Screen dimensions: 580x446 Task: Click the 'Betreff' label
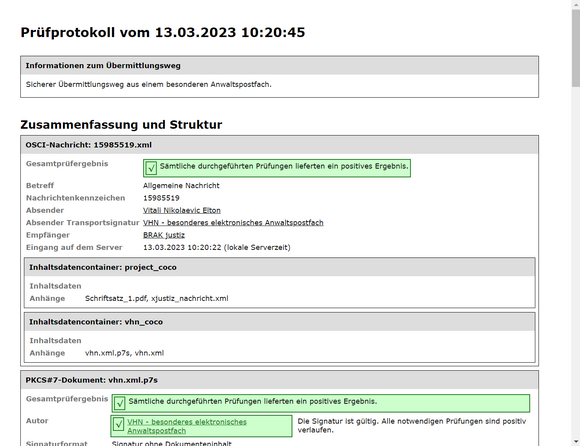pyautogui.click(x=40, y=186)
